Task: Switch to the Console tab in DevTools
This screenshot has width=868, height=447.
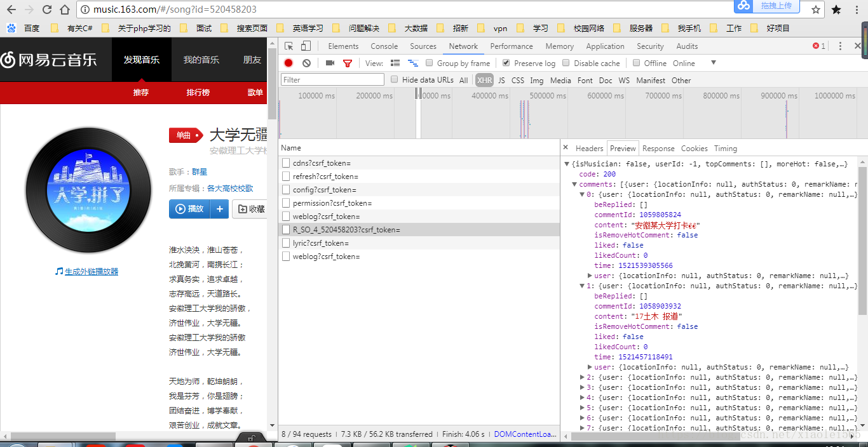Action: 384,46
